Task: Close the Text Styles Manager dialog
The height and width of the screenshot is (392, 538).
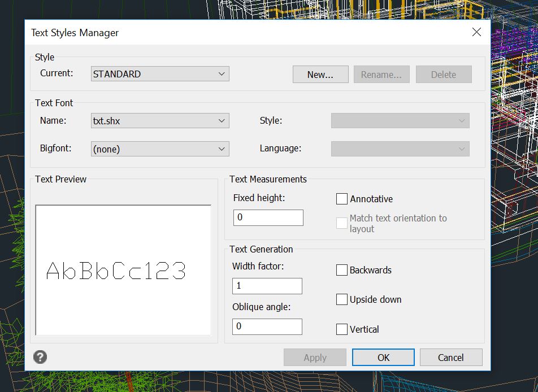Action: [476, 32]
